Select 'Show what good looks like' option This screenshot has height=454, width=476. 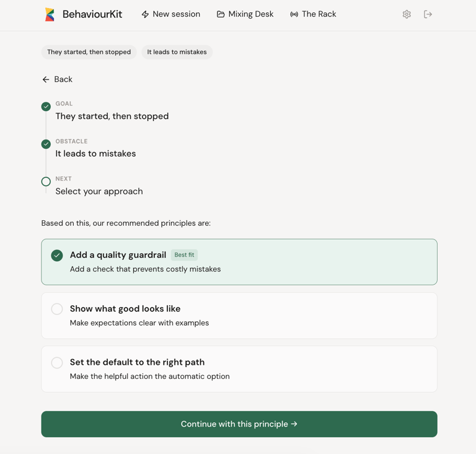click(x=57, y=309)
